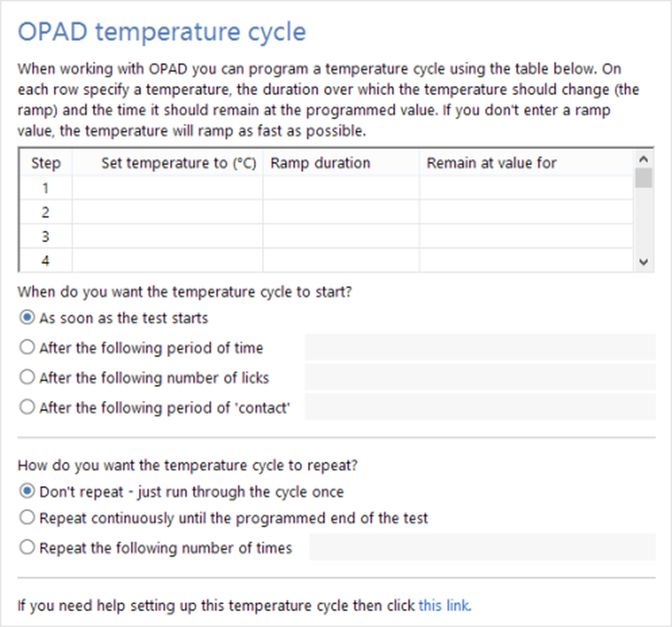Click the table's vertical scrollbar thumb
The height and width of the screenshot is (627, 672).
click(x=643, y=178)
